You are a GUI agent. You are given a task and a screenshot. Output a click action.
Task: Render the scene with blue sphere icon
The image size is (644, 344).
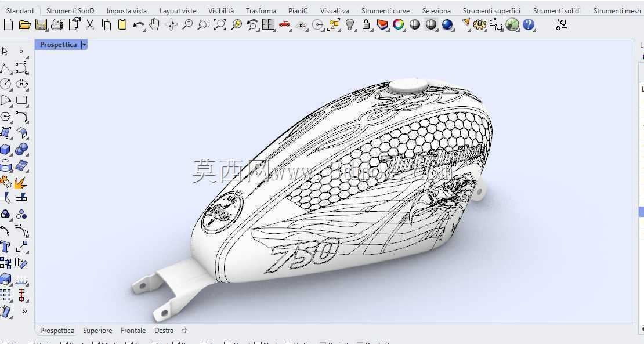pos(447,25)
